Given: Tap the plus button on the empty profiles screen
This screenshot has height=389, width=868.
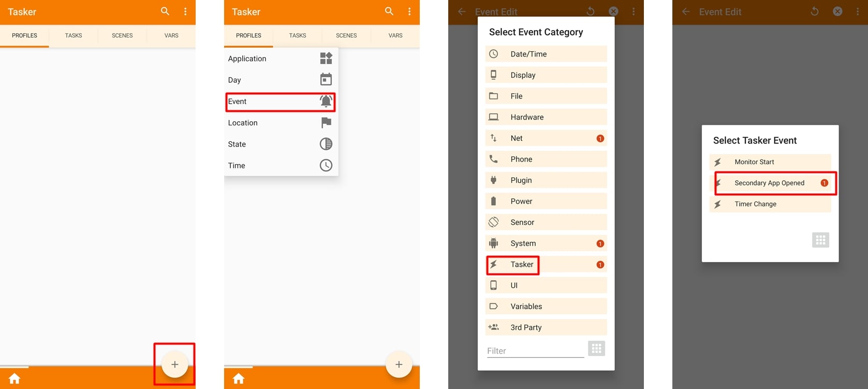Looking at the screenshot, I should (x=174, y=365).
